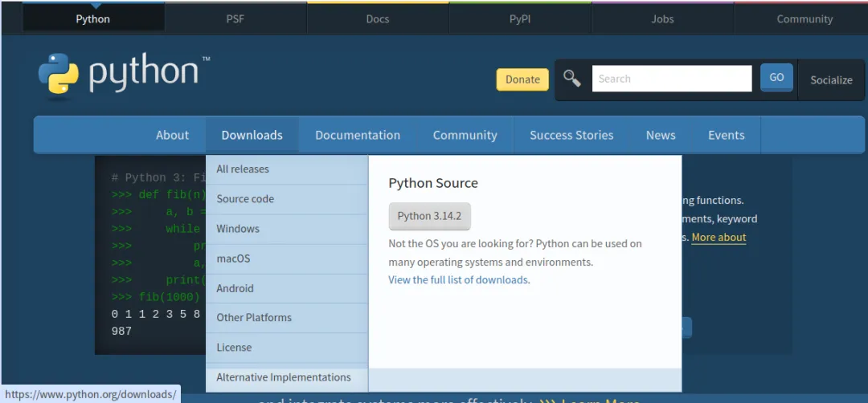Viewport: 868px width, 403px height.
Task: Select the PSF top tab
Action: click(235, 19)
